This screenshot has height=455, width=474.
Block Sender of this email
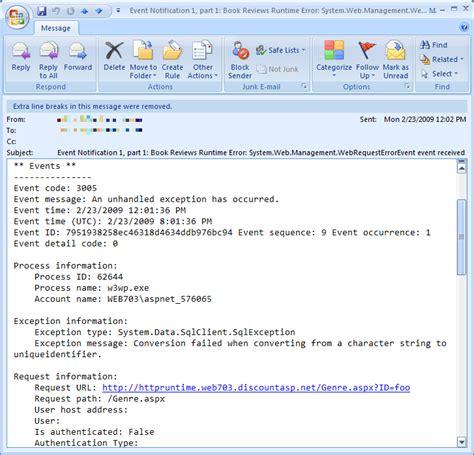click(x=240, y=60)
